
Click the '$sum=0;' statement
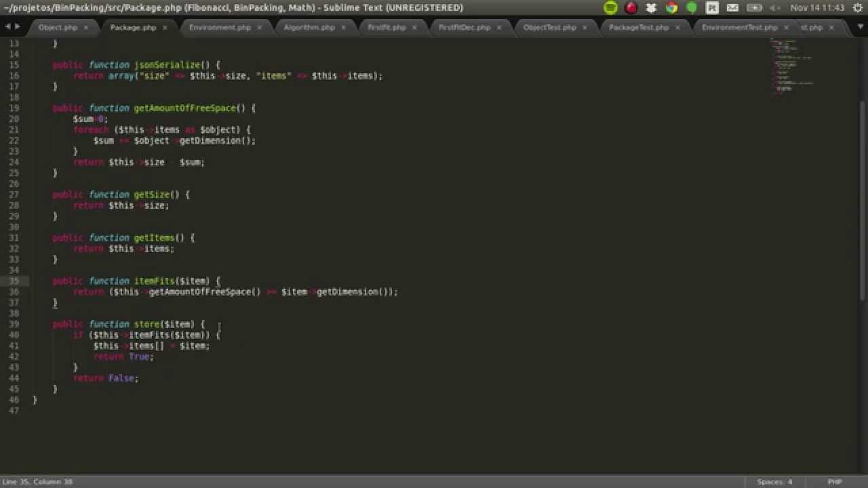[90, 119]
